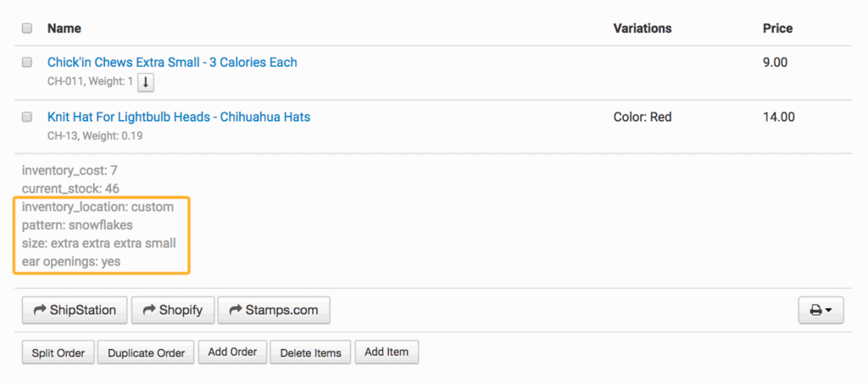The height and width of the screenshot is (383, 868).
Task: Toggle the select-all checkbox in header
Action: point(27,28)
